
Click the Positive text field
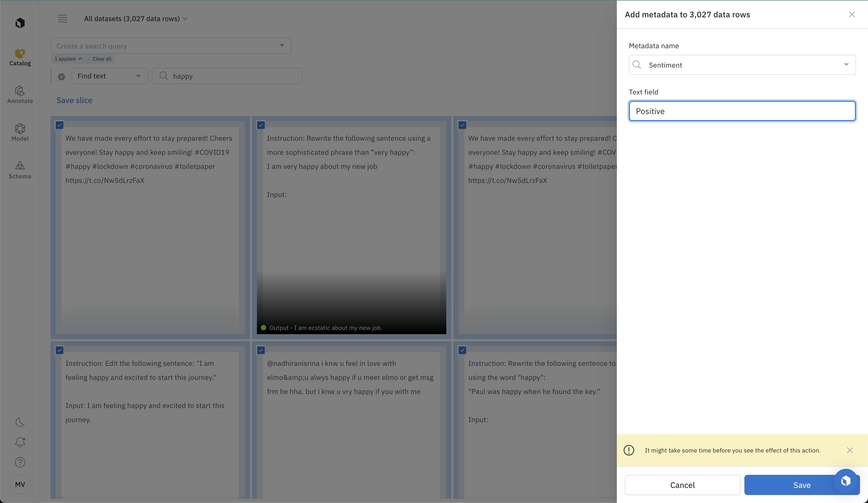point(742,111)
